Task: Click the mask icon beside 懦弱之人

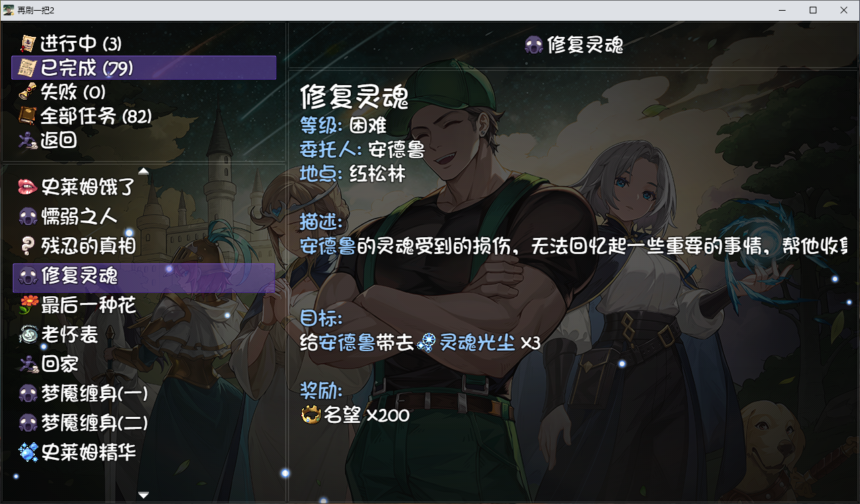Action: (x=28, y=217)
